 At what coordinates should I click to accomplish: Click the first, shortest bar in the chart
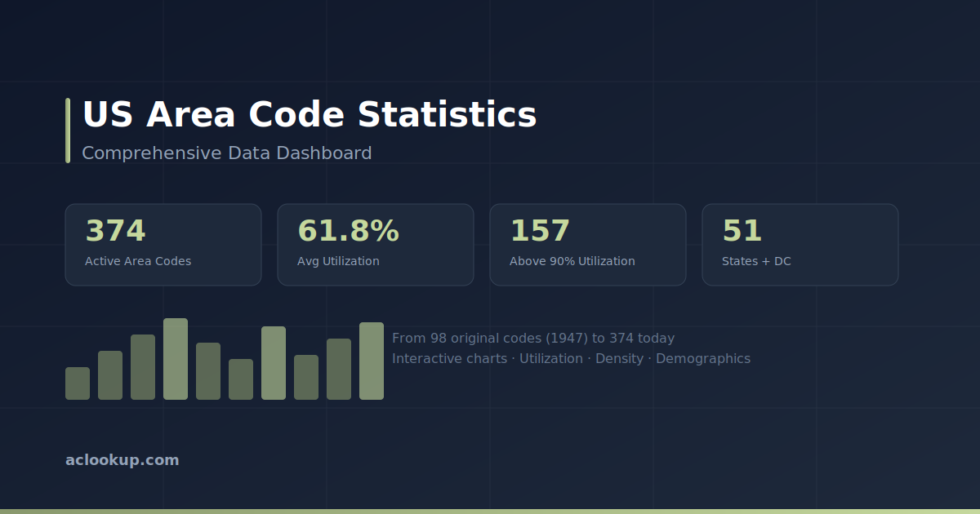point(78,383)
